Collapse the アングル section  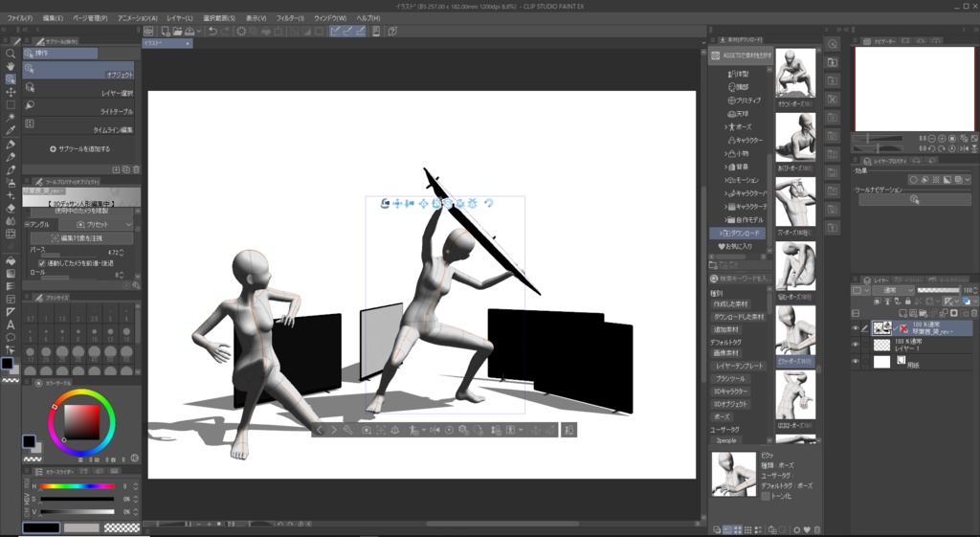(28, 224)
